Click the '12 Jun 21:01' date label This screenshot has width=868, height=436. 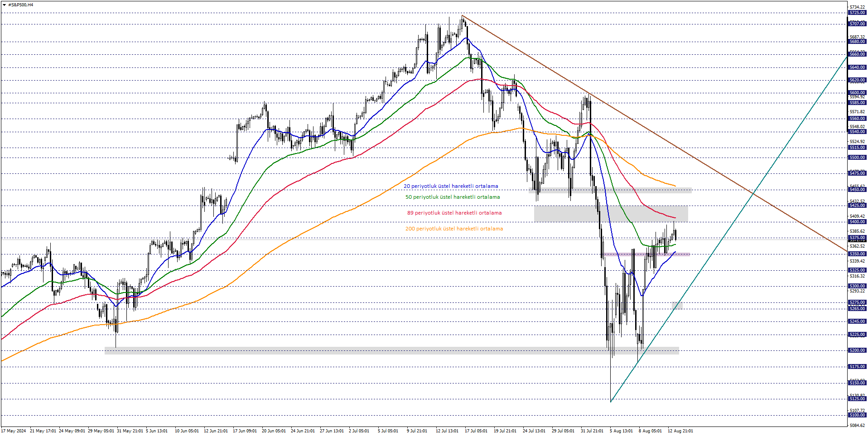[x=216, y=431]
